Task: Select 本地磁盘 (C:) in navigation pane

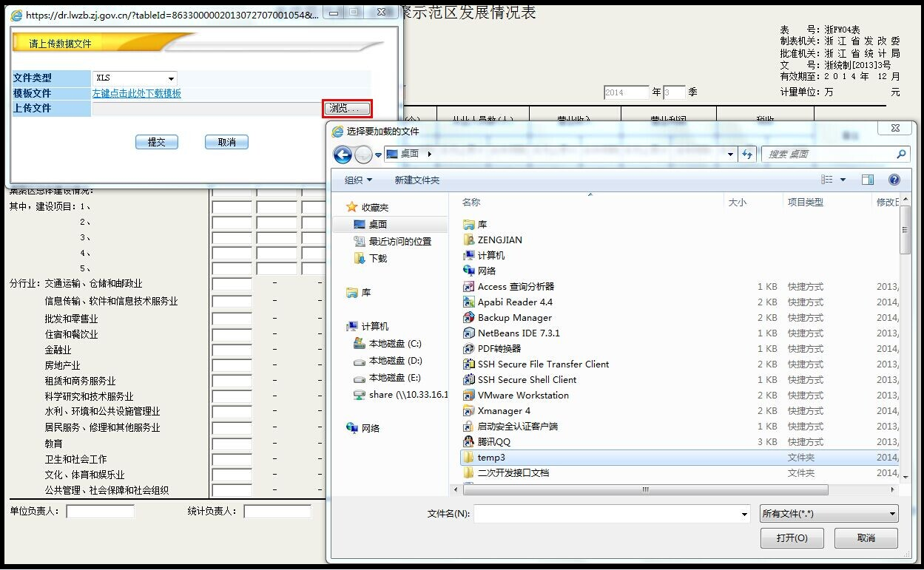Action: (388, 343)
